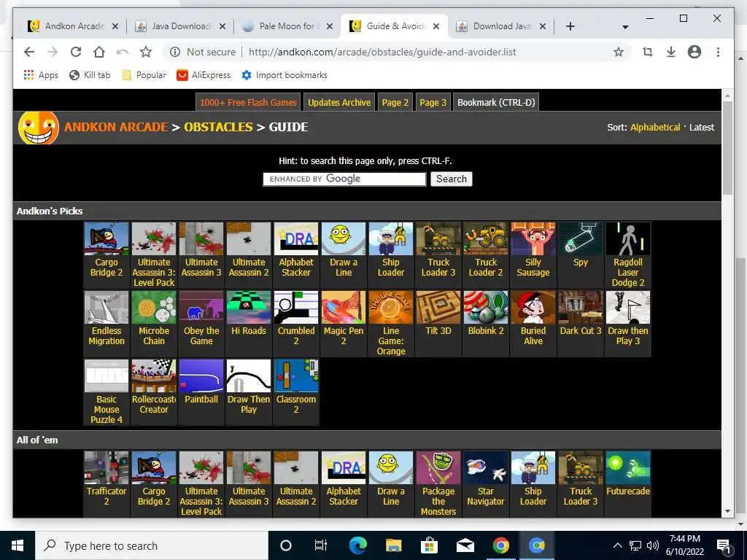Go to Page 2
The width and height of the screenshot is (747, 560).
tap(395, 102)
